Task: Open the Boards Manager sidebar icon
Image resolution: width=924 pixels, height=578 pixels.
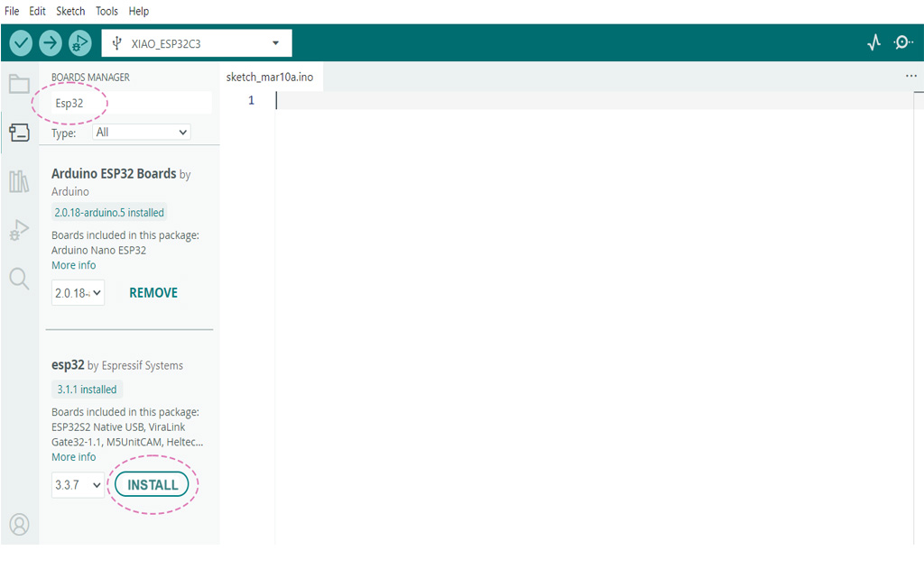Action: coord(19,133)
